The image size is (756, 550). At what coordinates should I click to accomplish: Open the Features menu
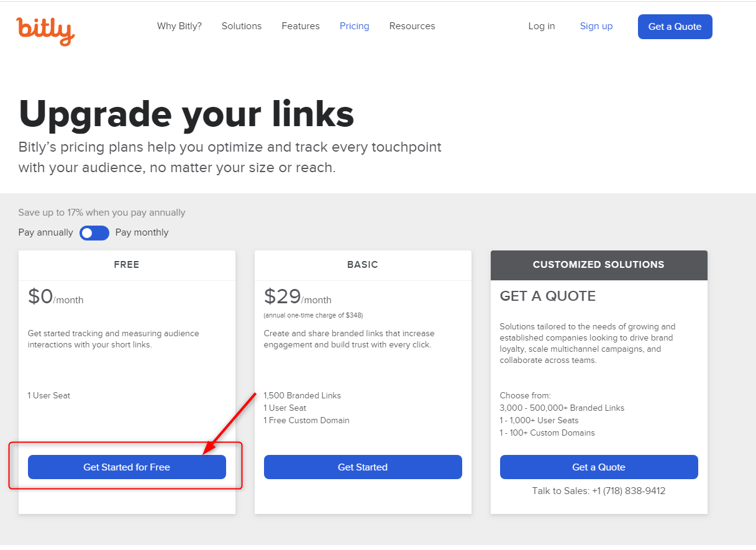pos(301,26)
